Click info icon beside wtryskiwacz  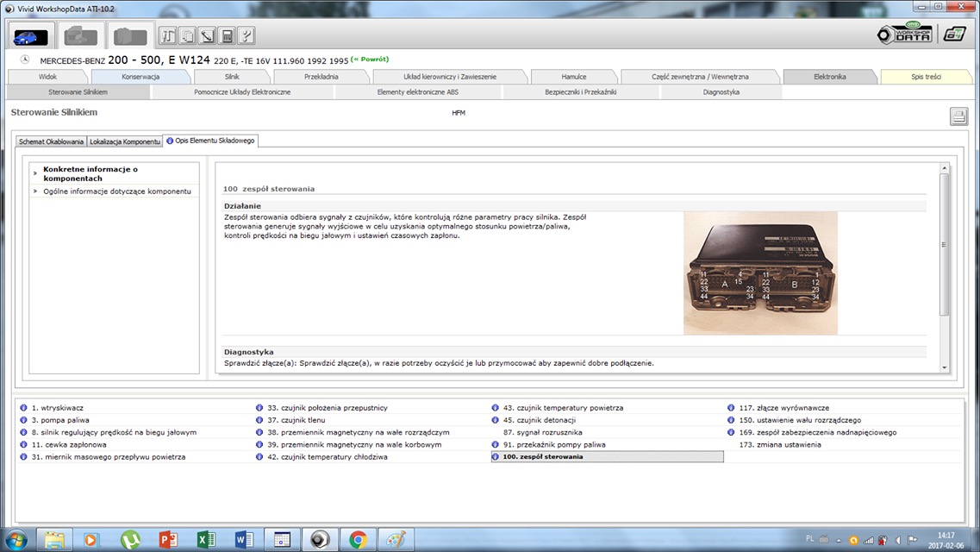(x=24, y=408)
